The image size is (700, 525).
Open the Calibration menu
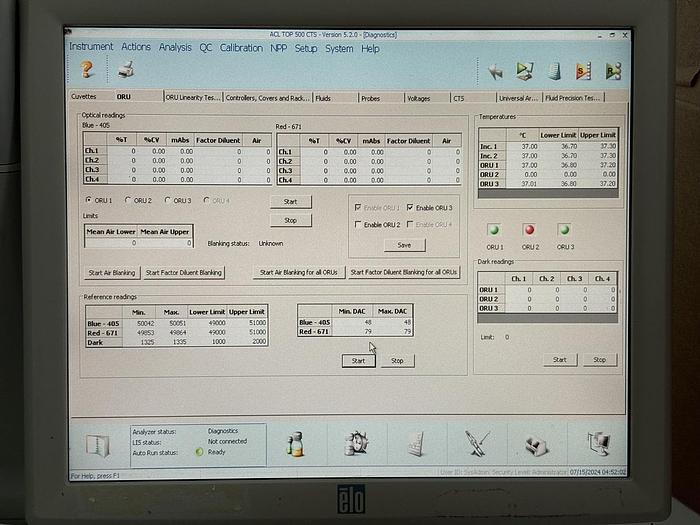point(241,48)
